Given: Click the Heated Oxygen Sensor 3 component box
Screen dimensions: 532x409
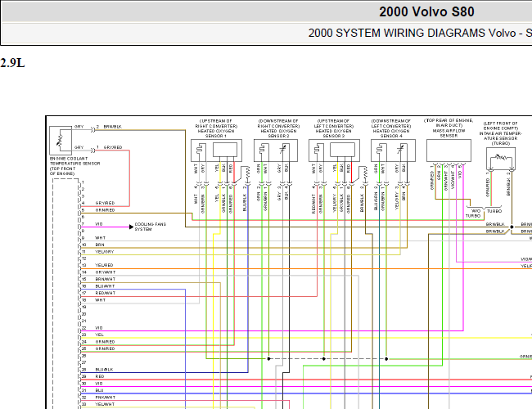Looking at the screenshot, I should pyautogui.click(x=334, y=151).
